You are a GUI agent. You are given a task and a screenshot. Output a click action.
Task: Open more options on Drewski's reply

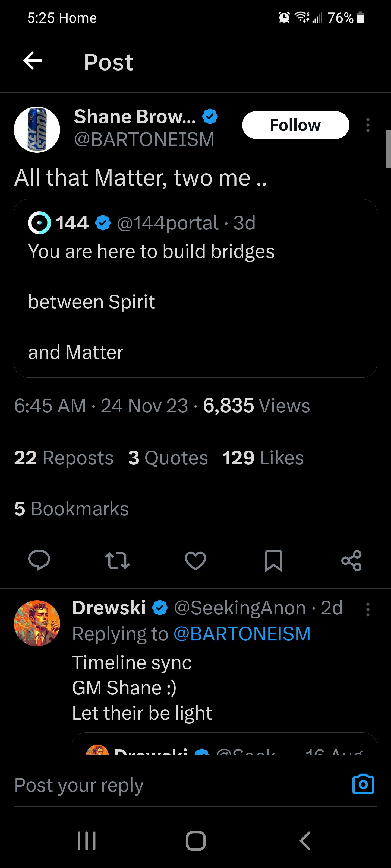[x=368, y=609]
